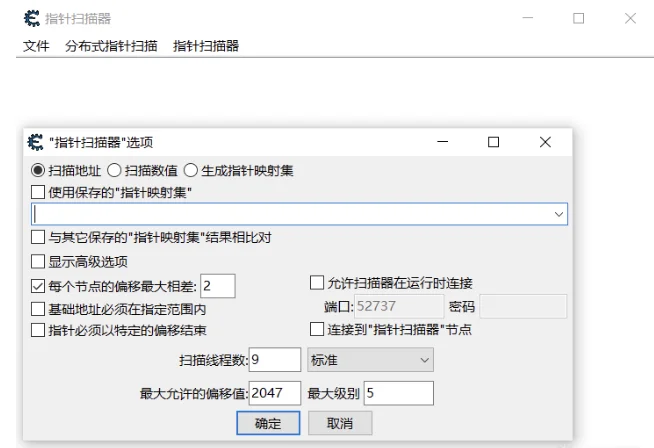Maximize the options dialog

[x=493, y=142]
